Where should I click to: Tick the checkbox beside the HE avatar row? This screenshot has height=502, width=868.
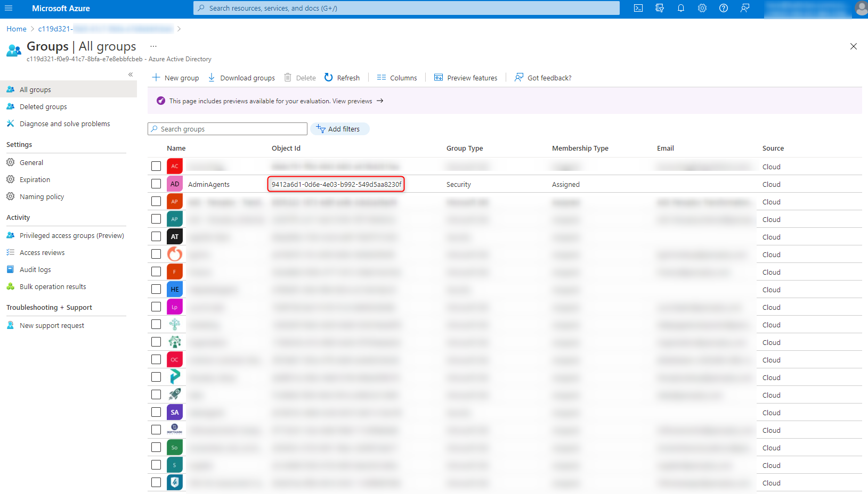[x=156, y=289]
